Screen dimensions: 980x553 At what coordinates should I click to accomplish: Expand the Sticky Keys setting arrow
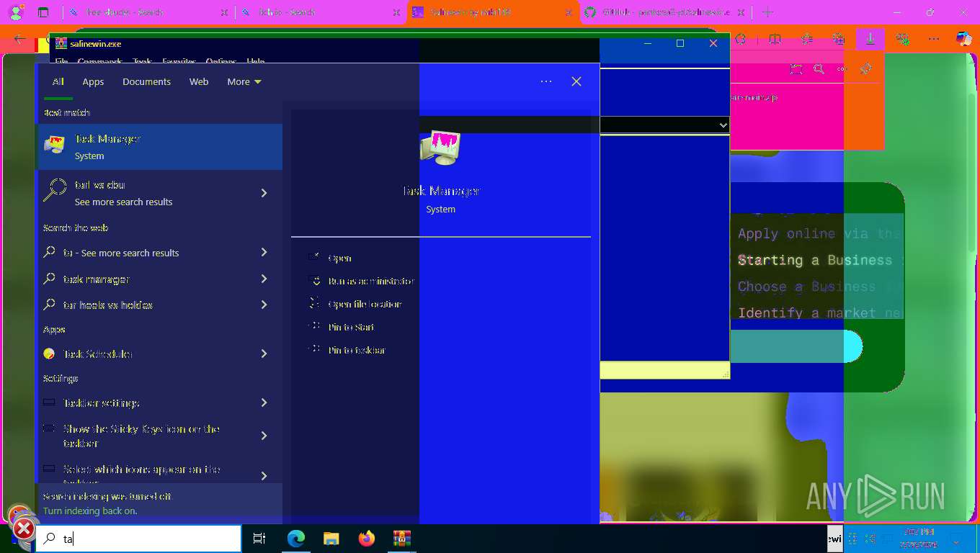(x=264, y=436)
